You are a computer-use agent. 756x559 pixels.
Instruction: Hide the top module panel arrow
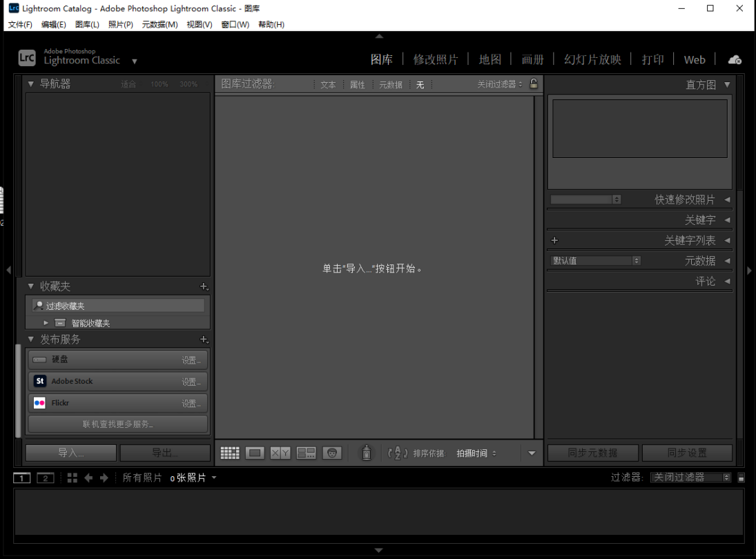coord(379,36)
